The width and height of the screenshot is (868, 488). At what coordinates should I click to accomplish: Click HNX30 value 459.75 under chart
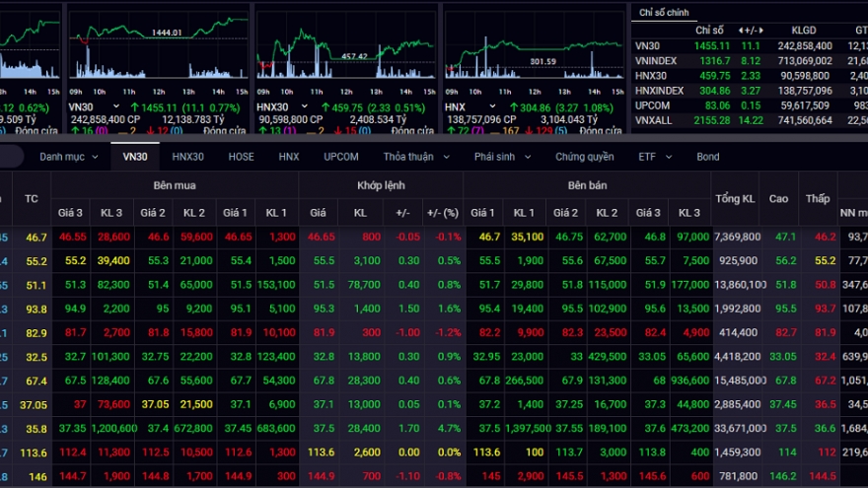[347, 107]
